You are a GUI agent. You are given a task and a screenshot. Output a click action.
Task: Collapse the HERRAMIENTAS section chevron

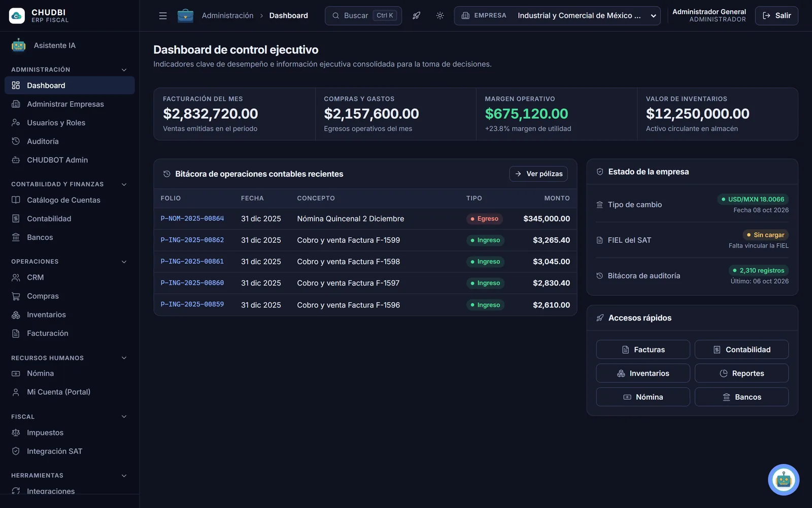(x=124, y=475)
